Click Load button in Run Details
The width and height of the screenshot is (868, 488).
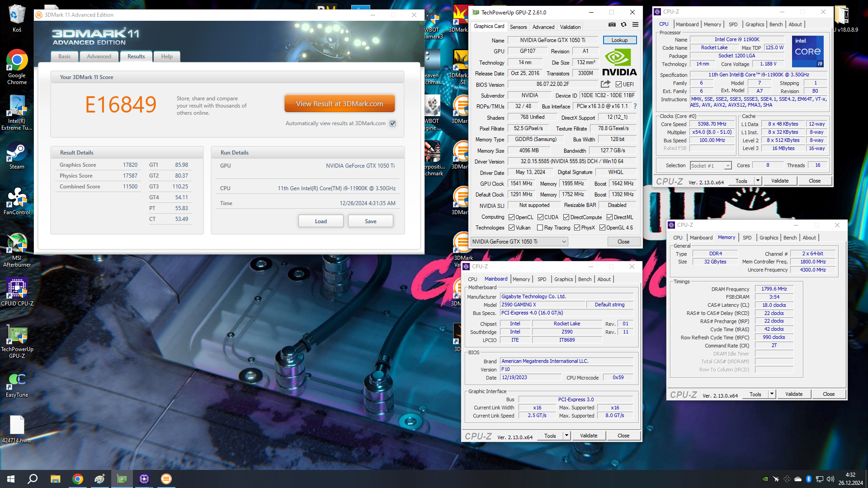coord(321,221)
